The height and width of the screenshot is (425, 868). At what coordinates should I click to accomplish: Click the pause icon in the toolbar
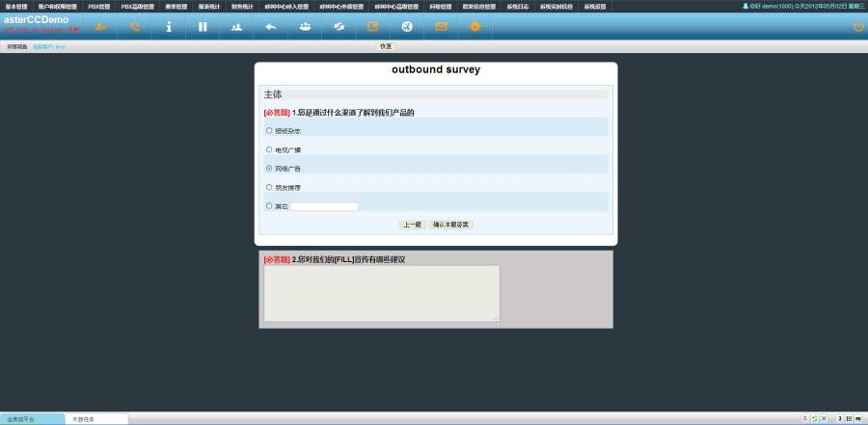pyautogui.click(x=203, y=27)
